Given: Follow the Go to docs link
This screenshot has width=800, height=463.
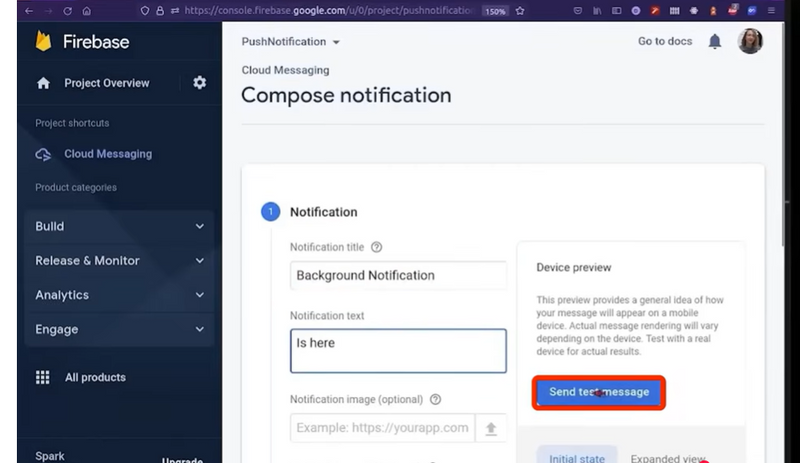Looking at the screenshot, I should [665, 42].
